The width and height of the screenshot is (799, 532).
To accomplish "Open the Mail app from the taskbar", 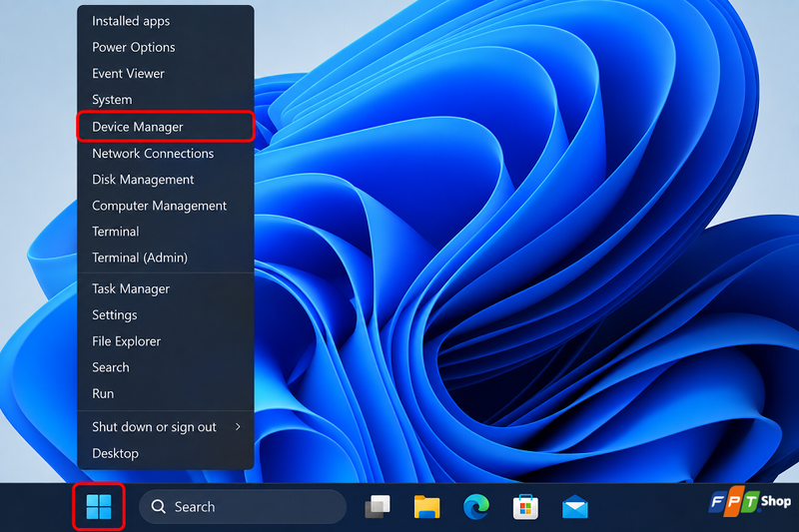I will point(575,507).
